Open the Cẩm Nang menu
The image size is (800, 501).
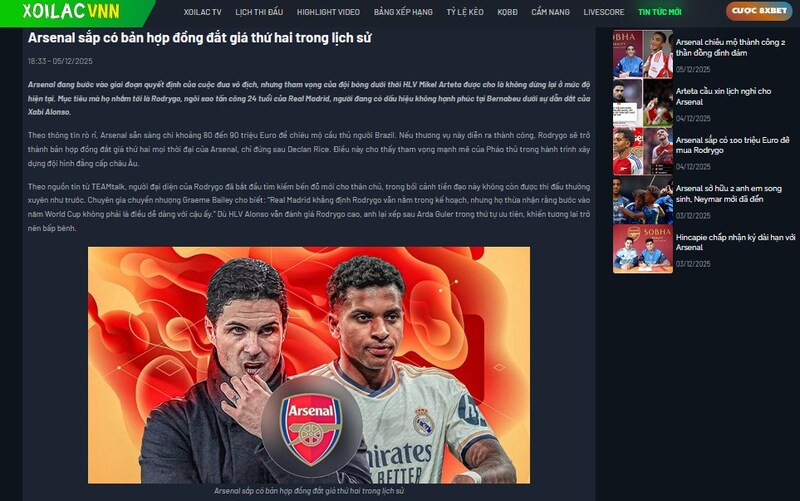pyautogui.click(x=551, y=12)
